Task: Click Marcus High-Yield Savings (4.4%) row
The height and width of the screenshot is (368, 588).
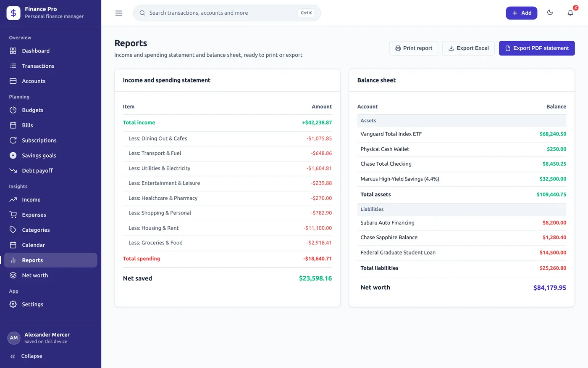Action: [462, 179]
